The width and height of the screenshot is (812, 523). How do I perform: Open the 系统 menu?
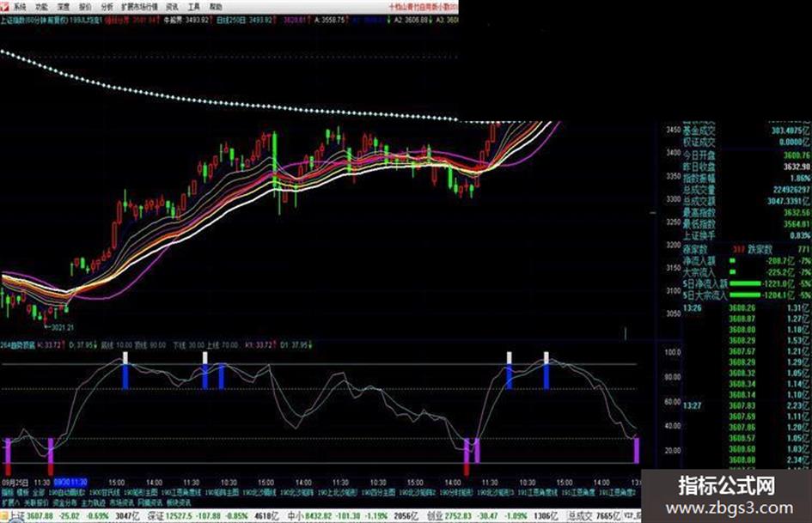21,7
